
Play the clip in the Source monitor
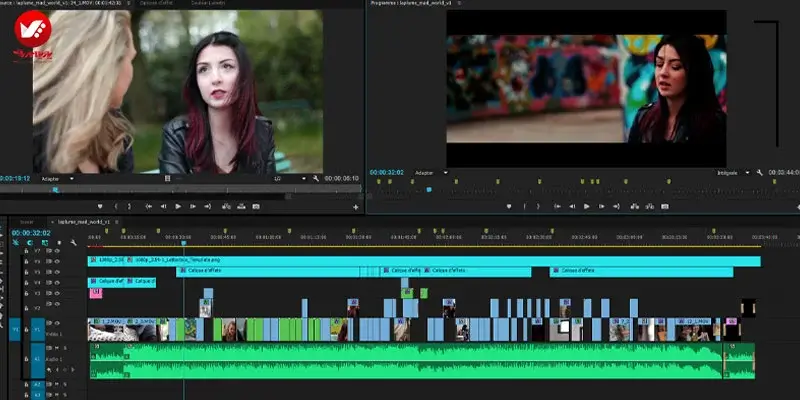pos(178,206)
